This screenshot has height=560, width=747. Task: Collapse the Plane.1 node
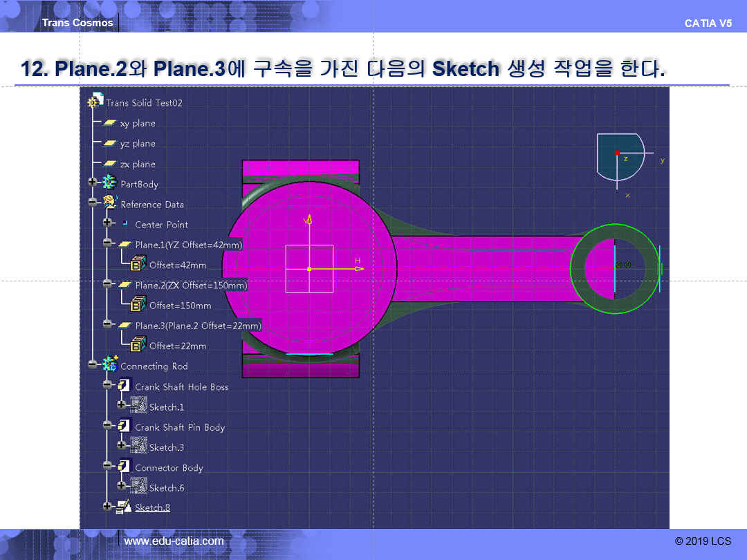(x=107, y=243)
